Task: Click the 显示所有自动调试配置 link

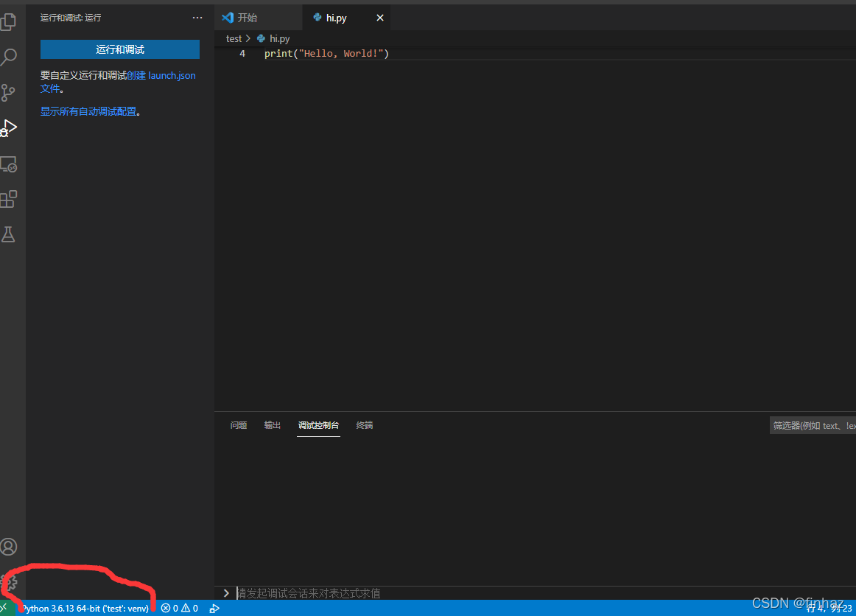Action: [x=88, y=111]
